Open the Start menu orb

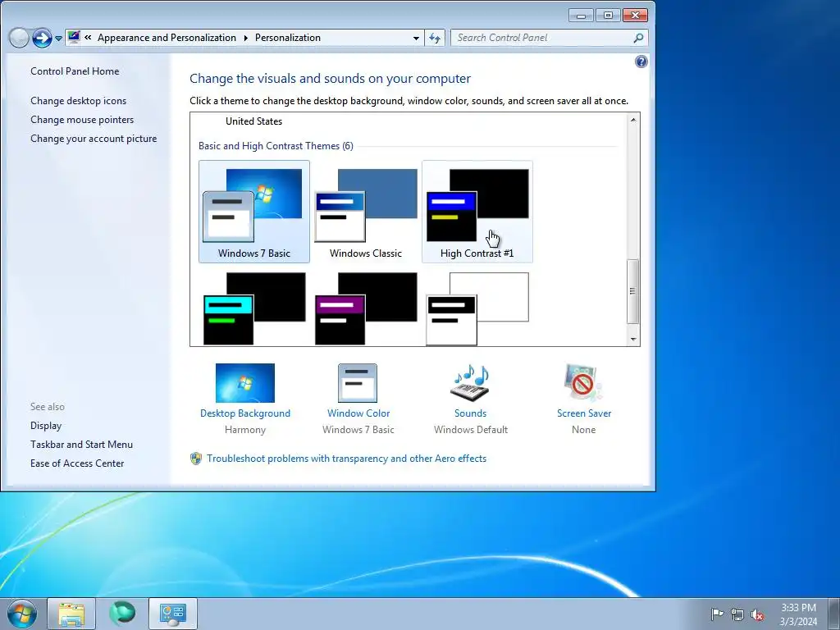coord(22,614)
